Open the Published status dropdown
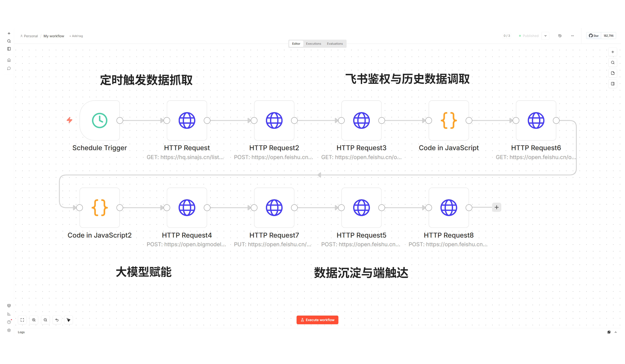Viewport: 625px width, 364px height. point(545,36)
